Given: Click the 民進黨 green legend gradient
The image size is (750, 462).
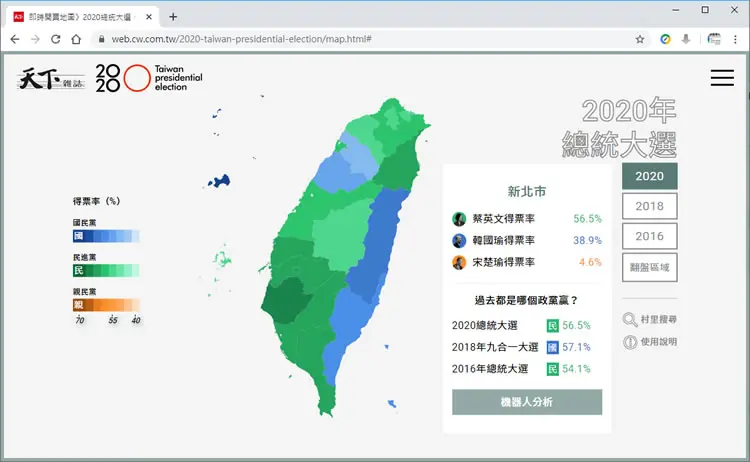Looking at the screenshot, I should tap(106, 270).
